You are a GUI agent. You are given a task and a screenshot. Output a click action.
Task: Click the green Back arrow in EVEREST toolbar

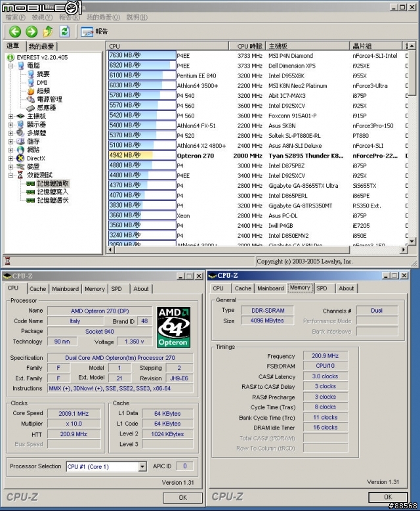pyautogui.click(x=15, y=32)
